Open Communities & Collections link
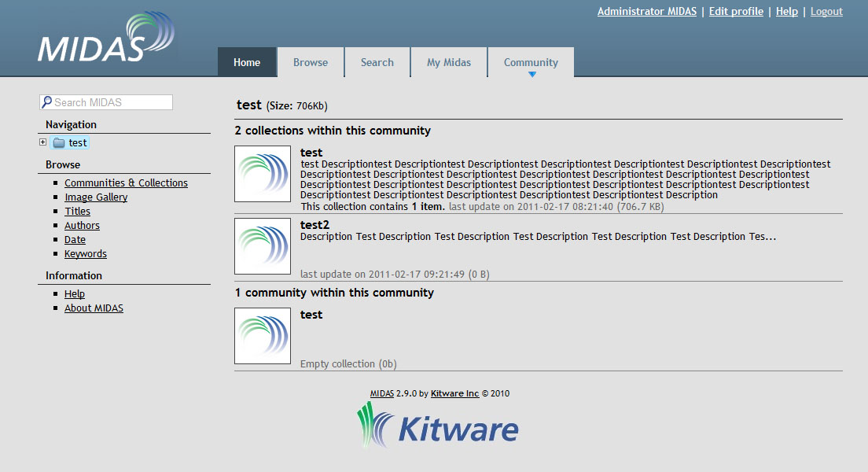 (x=126, y=183)
